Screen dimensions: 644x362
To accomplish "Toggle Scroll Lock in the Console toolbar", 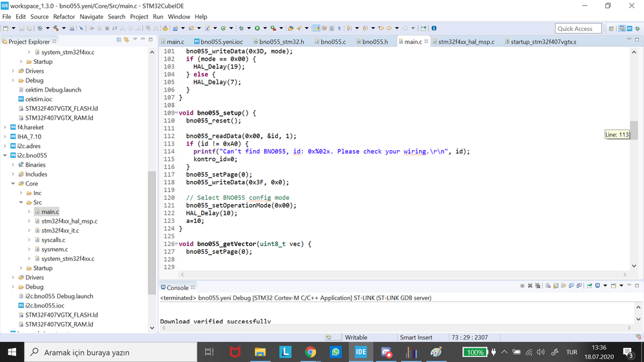I will 556,285.
